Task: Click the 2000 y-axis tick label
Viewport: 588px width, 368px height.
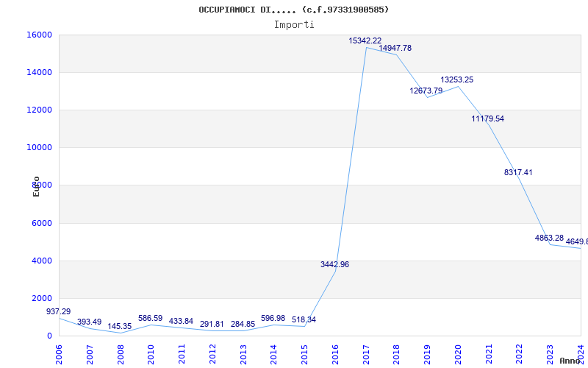Action: [x=42, y=298]
